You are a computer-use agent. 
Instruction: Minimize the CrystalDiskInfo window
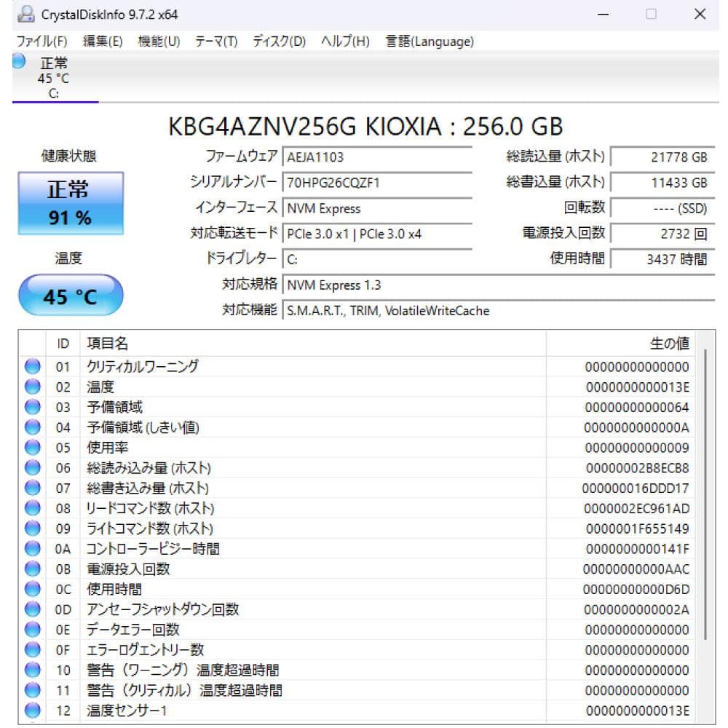pos(603,15)
